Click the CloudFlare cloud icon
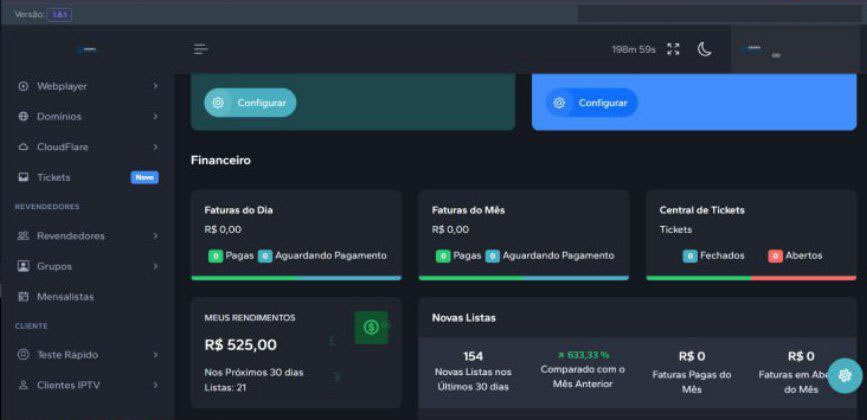This screenshot has width=867, height=420. [23, 147]
